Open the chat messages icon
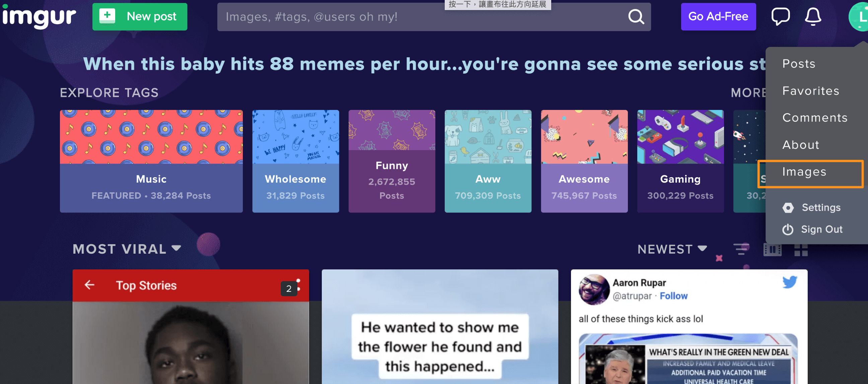This screenshot has height=384, width=868. coord(780,16)
